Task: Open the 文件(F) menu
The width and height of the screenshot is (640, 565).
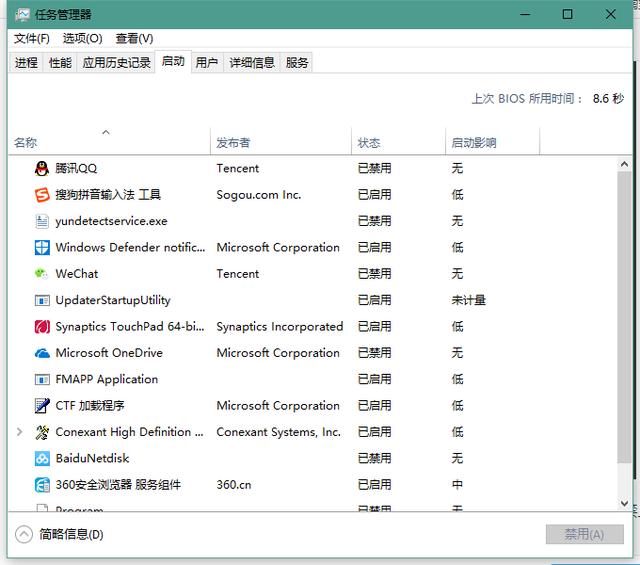Action: (31, 38)
